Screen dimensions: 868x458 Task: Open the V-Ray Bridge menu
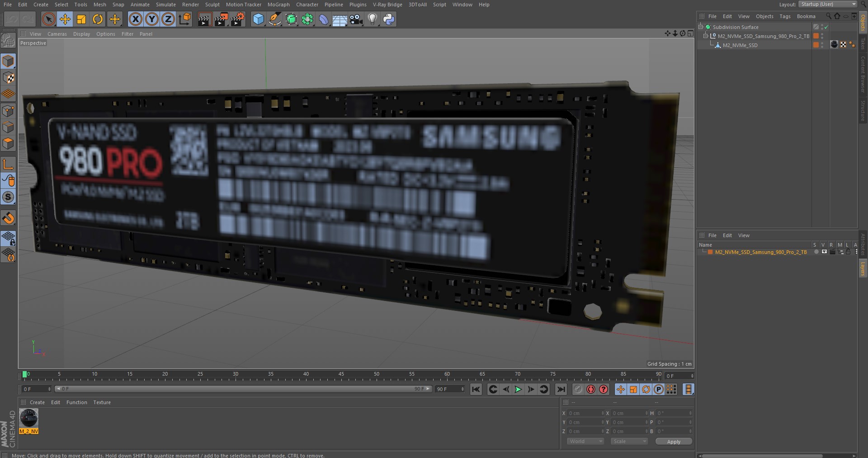coord(387,5)
